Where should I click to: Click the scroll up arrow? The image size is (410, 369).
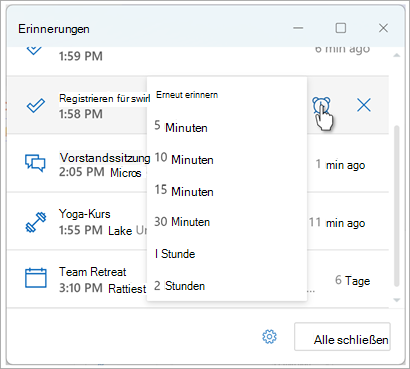tap(396, 55)
